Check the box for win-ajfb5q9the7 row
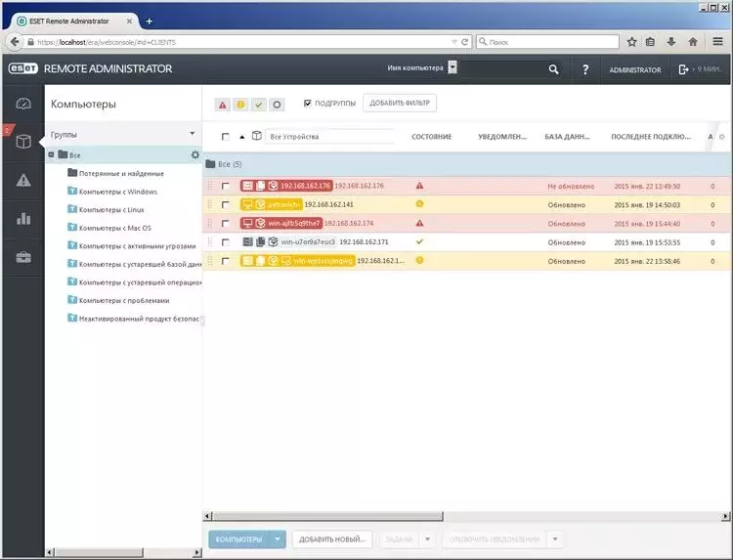Image resolution: width=733 pixels, height=560 pixels. (x=226, y=224)
